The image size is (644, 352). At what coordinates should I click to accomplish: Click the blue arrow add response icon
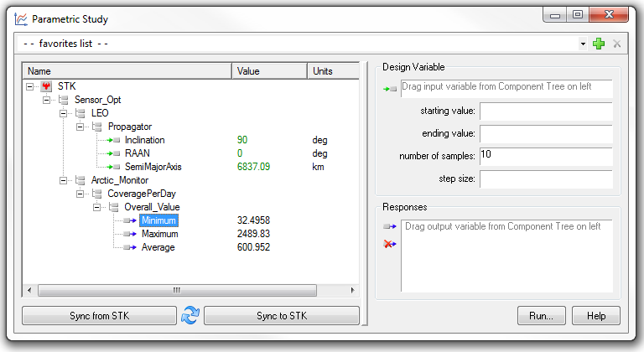pyautogui.click(x=389, y=227)
